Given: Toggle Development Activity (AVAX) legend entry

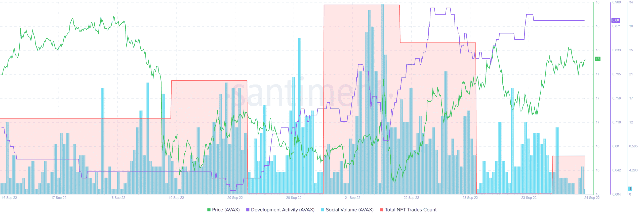Looking at the screenshot, I should (280, 210).
